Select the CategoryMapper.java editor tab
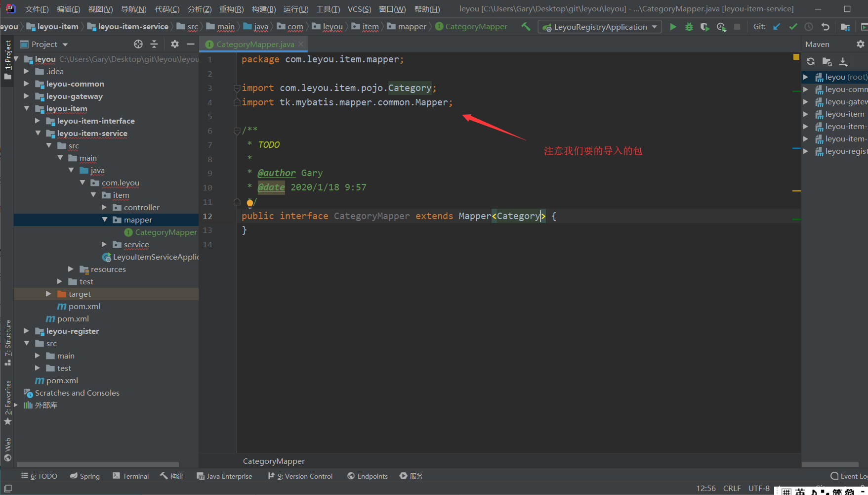Image resolution: width=868 pixels, height=495 pixels. (254, 44)
